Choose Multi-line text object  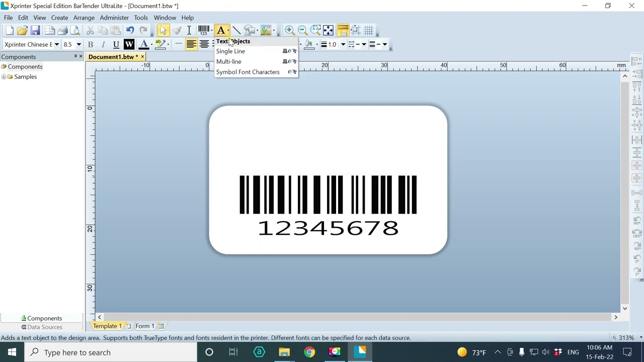[x=256, y=61]
